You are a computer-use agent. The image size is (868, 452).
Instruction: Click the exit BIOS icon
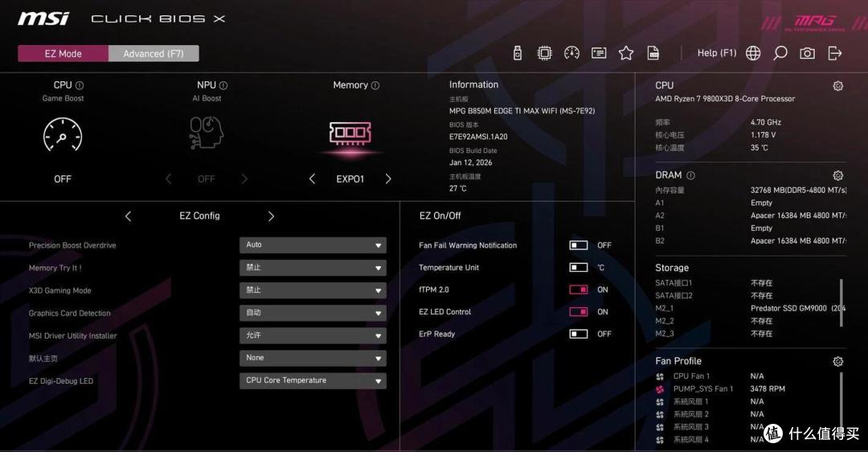tap(835, 53)
